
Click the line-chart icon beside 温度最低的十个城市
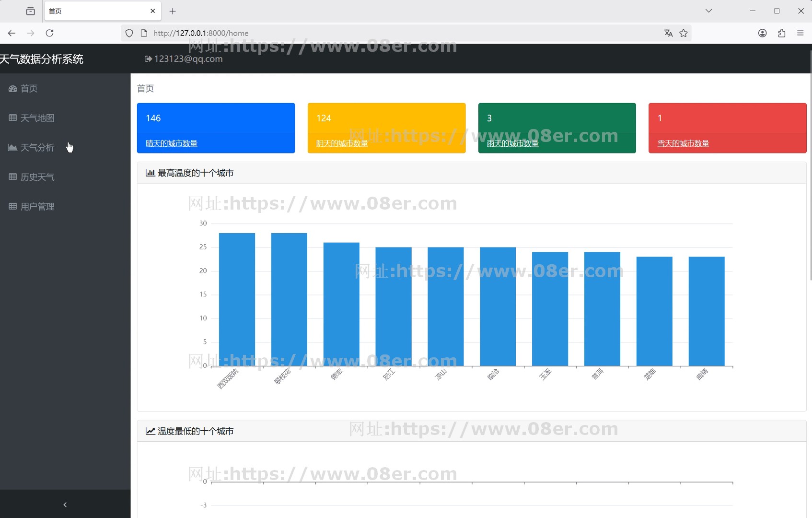pos(150,431)
